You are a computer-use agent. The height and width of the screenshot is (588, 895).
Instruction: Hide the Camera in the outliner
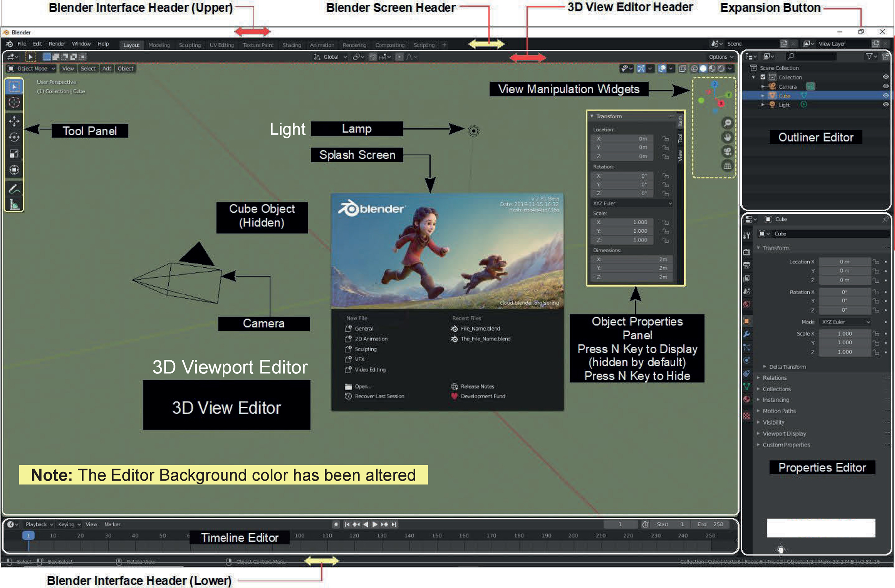pyautogui.click(x=885, y=86)
